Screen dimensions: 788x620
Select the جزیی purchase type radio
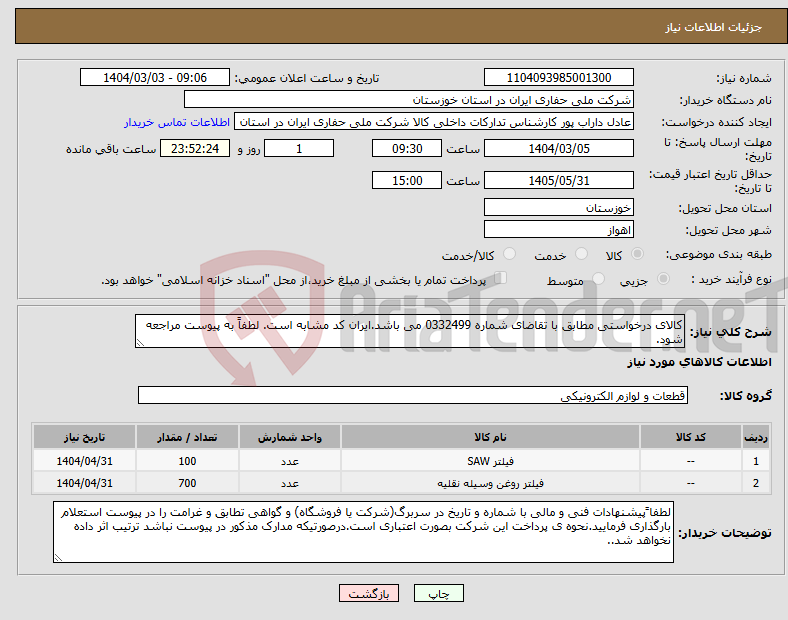(x=663, y=279)
